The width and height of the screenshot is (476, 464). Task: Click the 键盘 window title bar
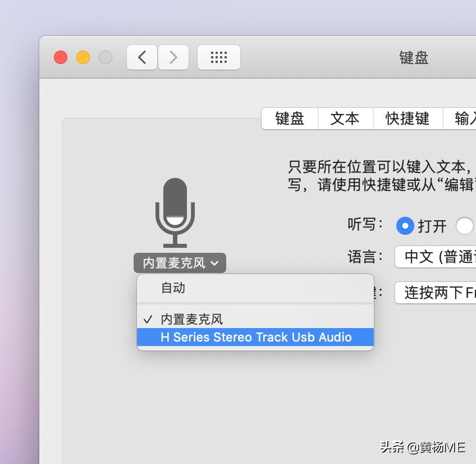(x=414, y=58)
